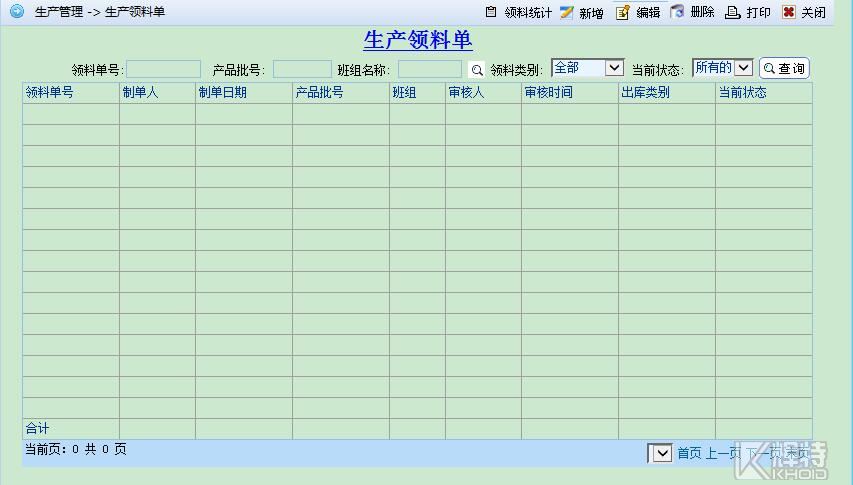
Task: Click the 制单日期 column header
Action: coord(223,92)
